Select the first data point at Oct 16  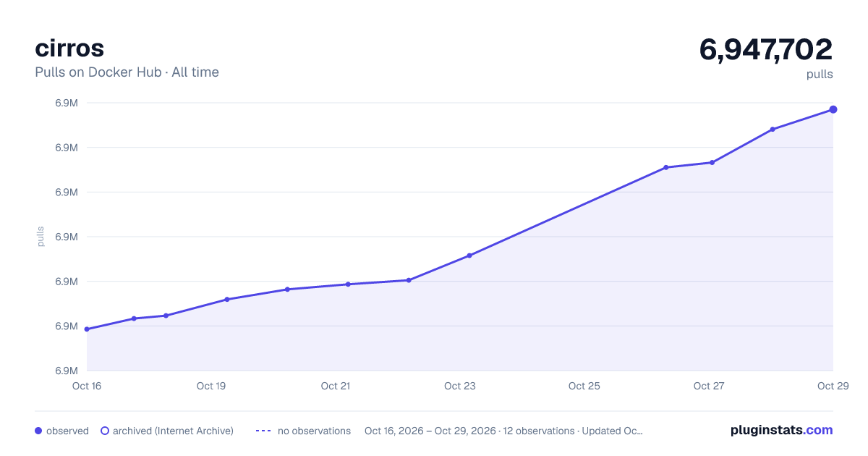click(x=87, y=329)
